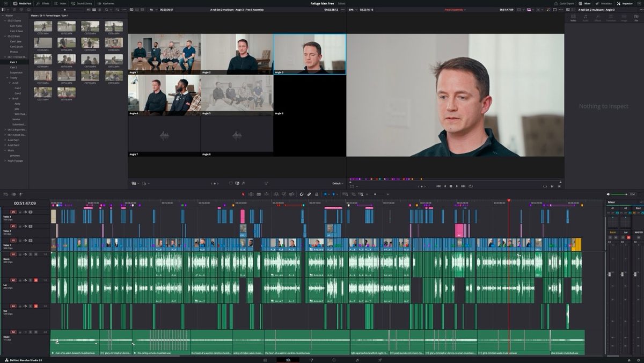The image size is (644, 363).
Task: Click the A1 Boom track destination button
Action: [13, 254]
